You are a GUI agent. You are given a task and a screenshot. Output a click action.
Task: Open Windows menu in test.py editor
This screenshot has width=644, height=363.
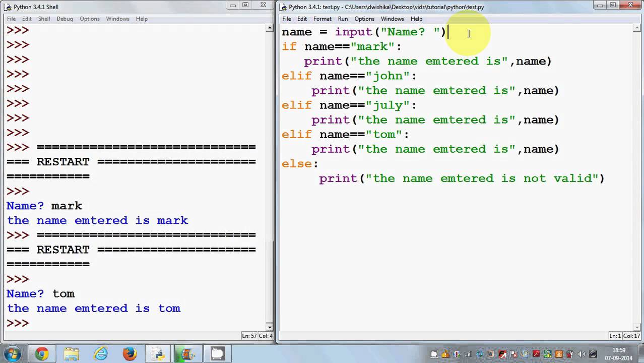pyautogui.click(x=393, y=19)
